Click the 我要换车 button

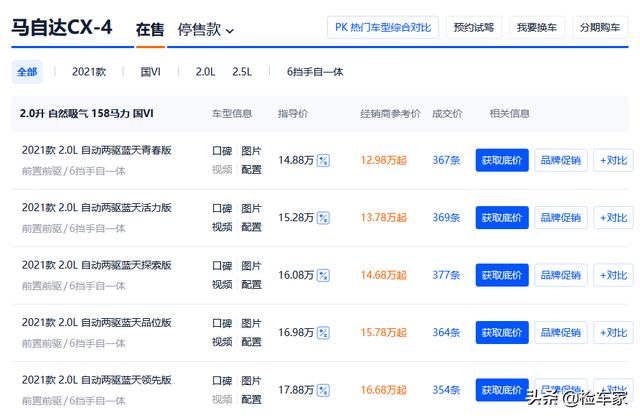pyautogui.click(x=537, y=27)
